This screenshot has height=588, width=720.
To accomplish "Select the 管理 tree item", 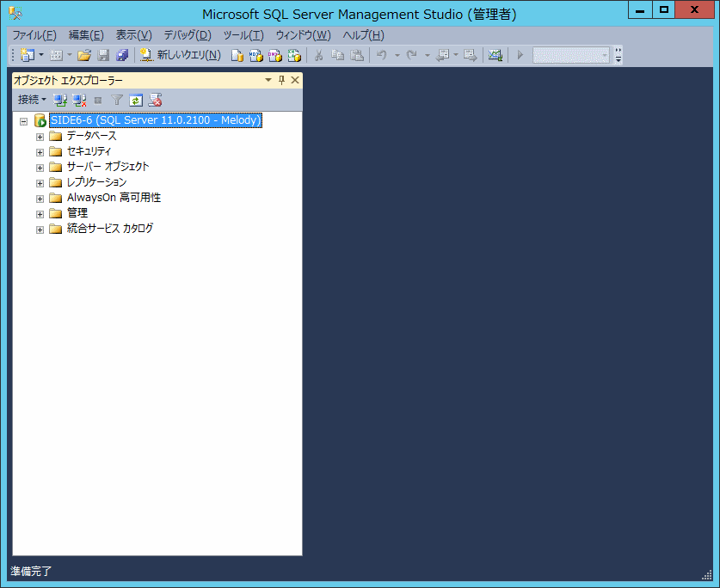I will point(77,213).
